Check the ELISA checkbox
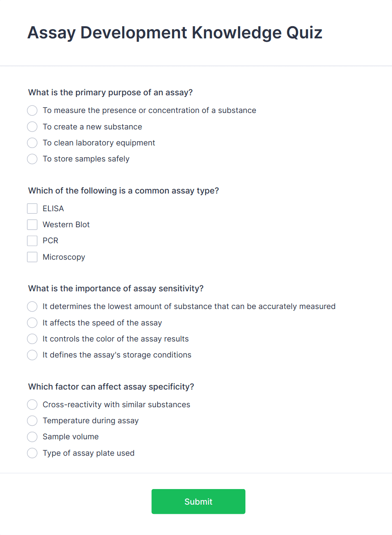The height and width of the screenshot is (535, 392). coord(32,208)
